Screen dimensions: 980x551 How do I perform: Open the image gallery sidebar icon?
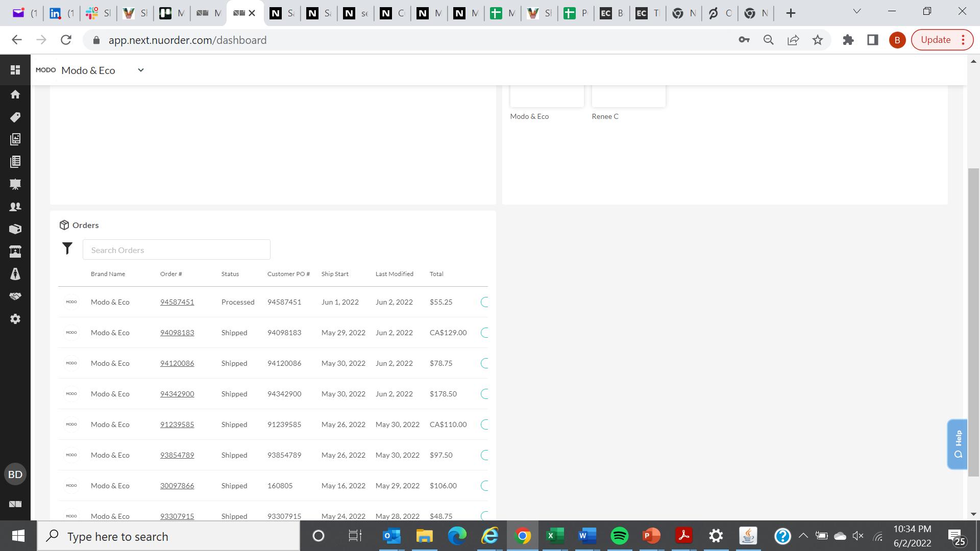click(x=15, y=139)
